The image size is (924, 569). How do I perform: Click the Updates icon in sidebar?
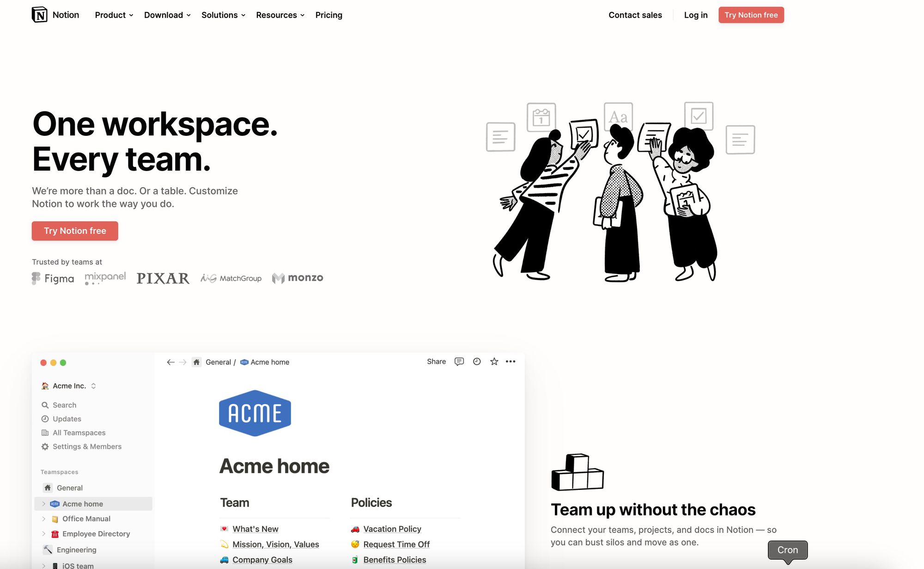click(x=45, y=418)
